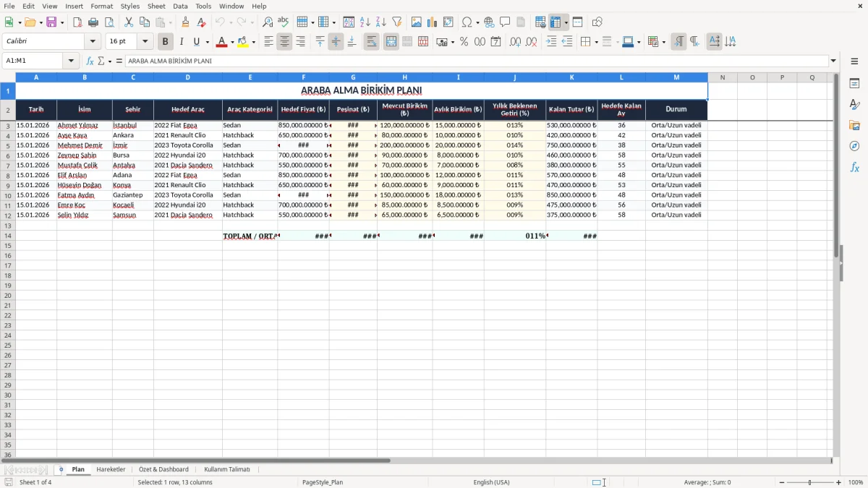Toggle Bold formatting
The image size is (868, 488).
(x=165, y=42)
